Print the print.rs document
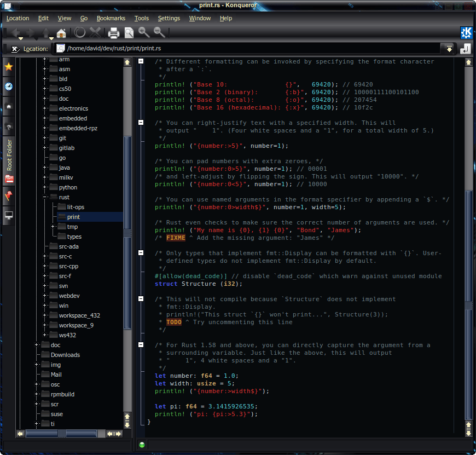 [x=114, y=33]
